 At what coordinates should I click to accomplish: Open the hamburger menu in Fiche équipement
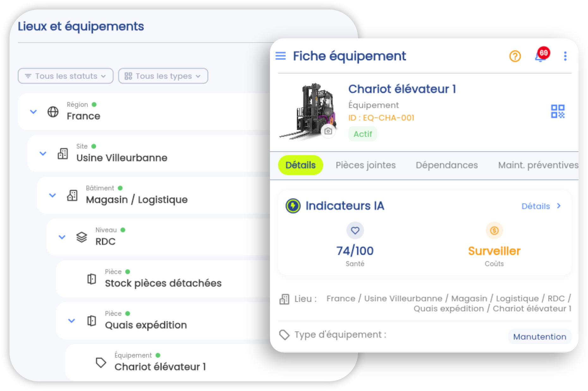tap(280, 56)
